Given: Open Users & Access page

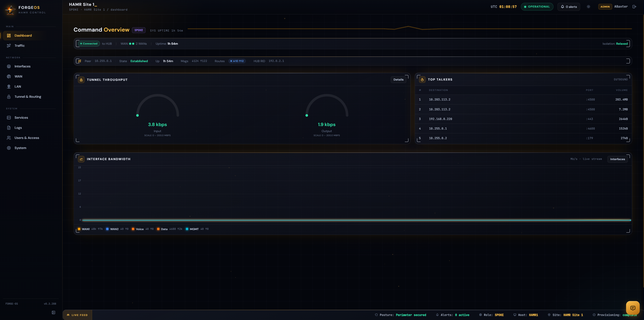Looking at the screenshot, I should (31, 138).
